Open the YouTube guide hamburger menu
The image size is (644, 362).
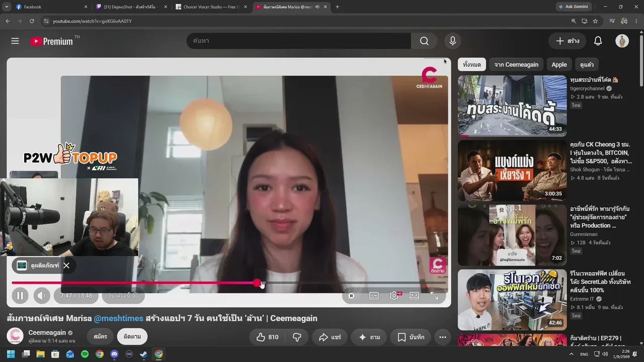pyautogui.click(x=15, y=41)
